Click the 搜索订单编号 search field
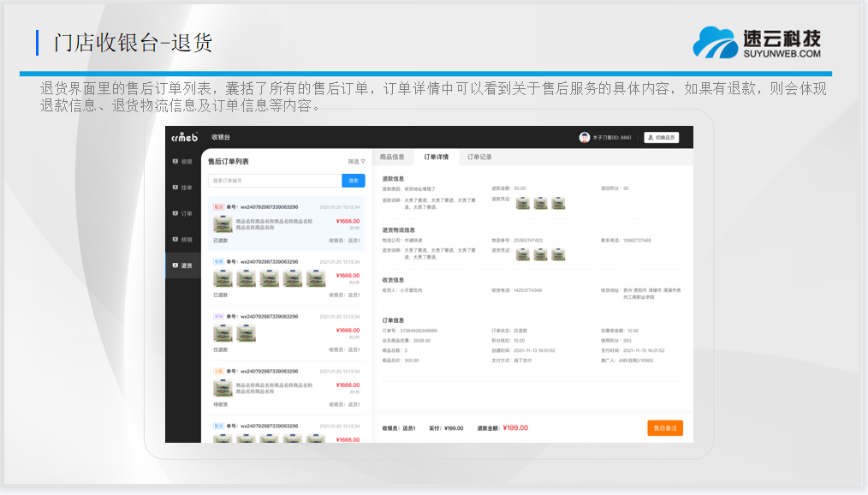 (x=274, y=181)
